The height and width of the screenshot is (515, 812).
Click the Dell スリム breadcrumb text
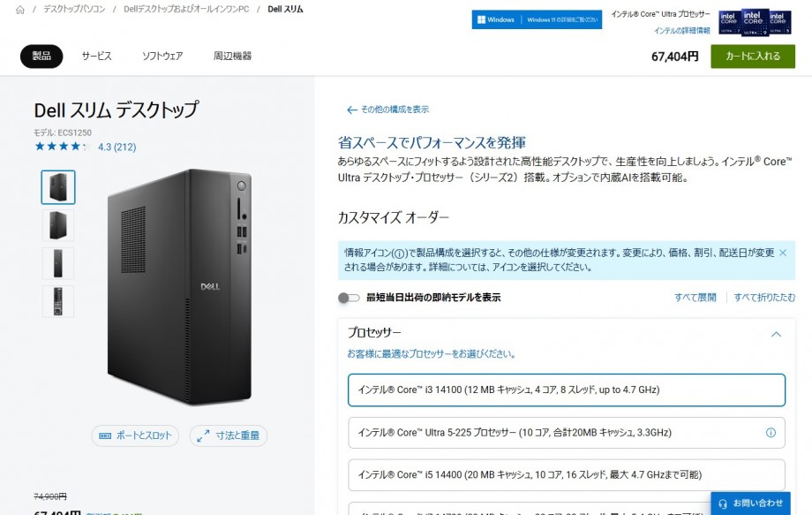(285, 10)
